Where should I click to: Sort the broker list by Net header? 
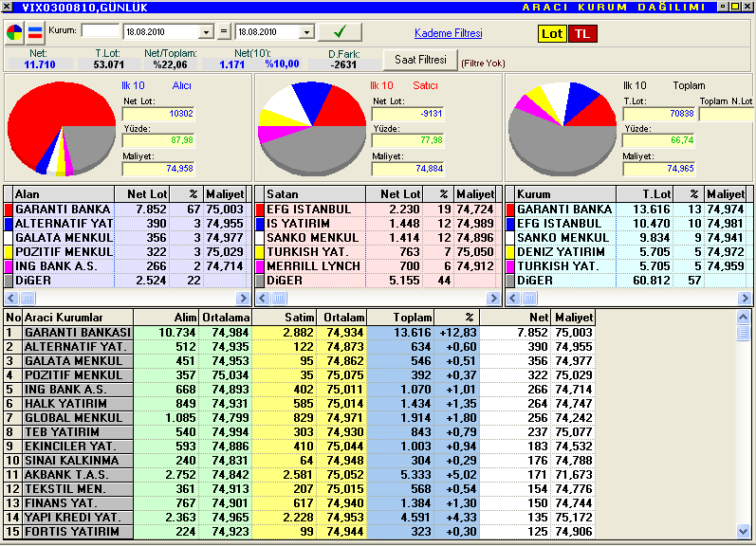[514, 318]
